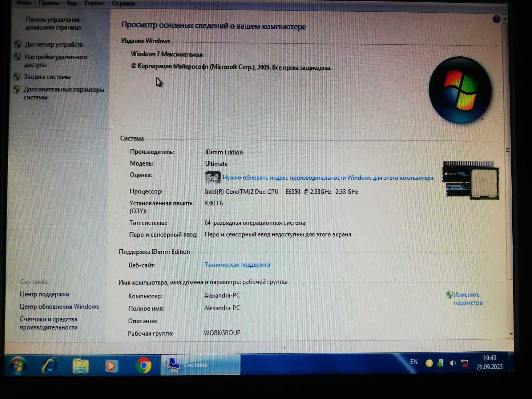Click the scrollbar up arrow
This screenshot has height=399, width=532.
[x=506, y=19]
